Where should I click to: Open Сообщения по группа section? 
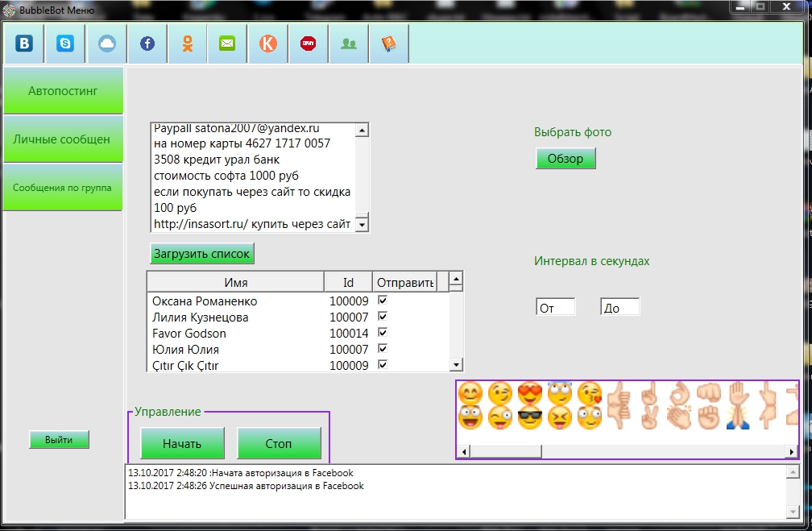coord(63,188)
